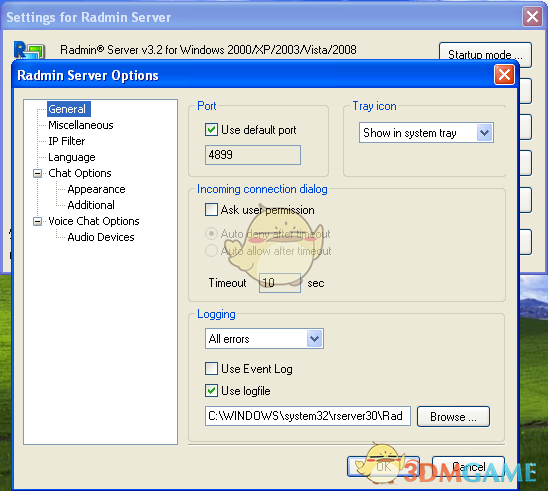Open the Language settings page
The image size is (548, 491).
click(72, 157)
